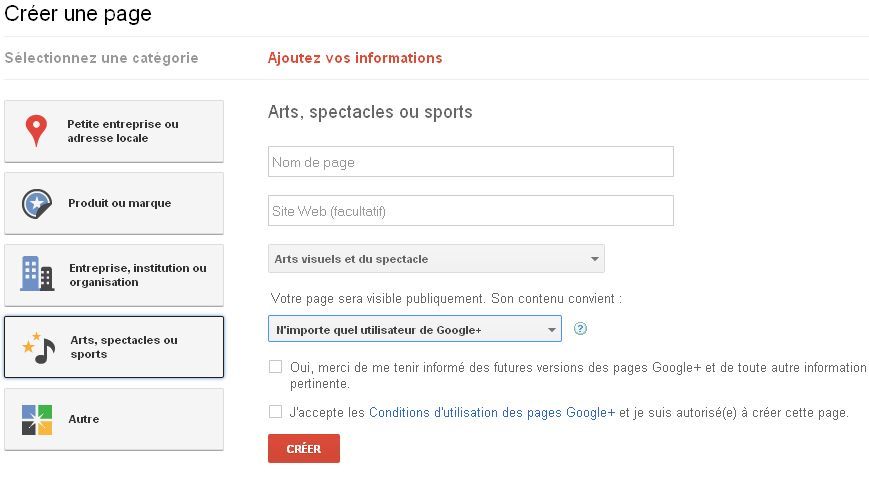Click the star badge Produit icon
Image resolution: width=869 pixels, height=482 pixels.
[x=37, y=203]
